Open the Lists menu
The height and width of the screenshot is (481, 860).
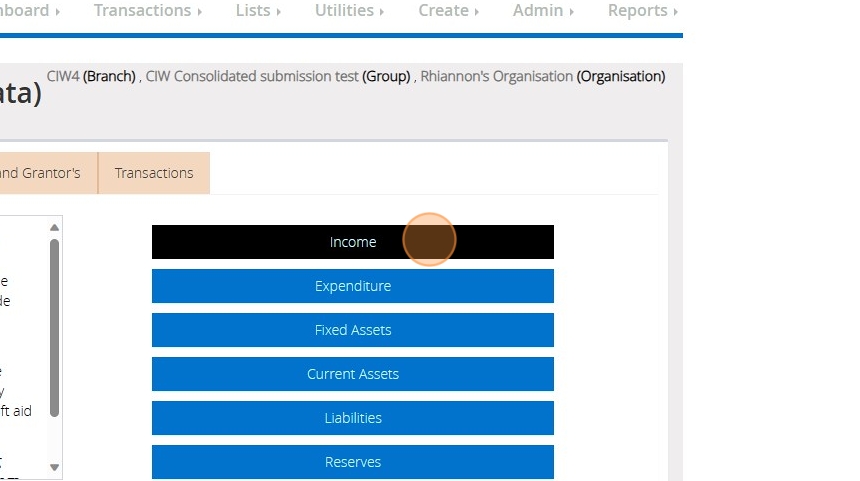[258, 10]
